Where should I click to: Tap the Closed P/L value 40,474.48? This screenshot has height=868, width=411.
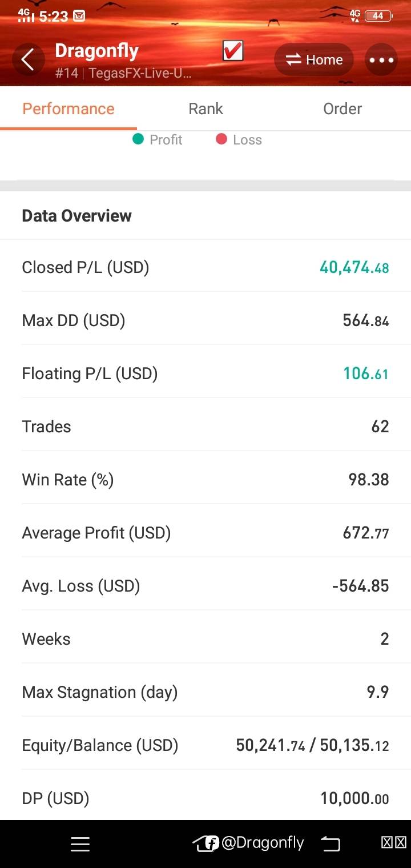(x=354, y=267)
